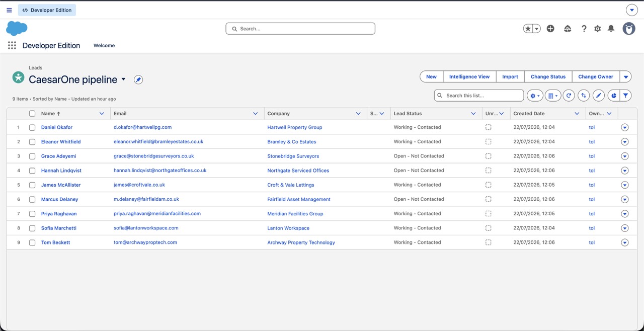Open the Global Actions plus icon
Image resolution: width=644 pixels, height=331 pixels.
(x=550, y=29)
